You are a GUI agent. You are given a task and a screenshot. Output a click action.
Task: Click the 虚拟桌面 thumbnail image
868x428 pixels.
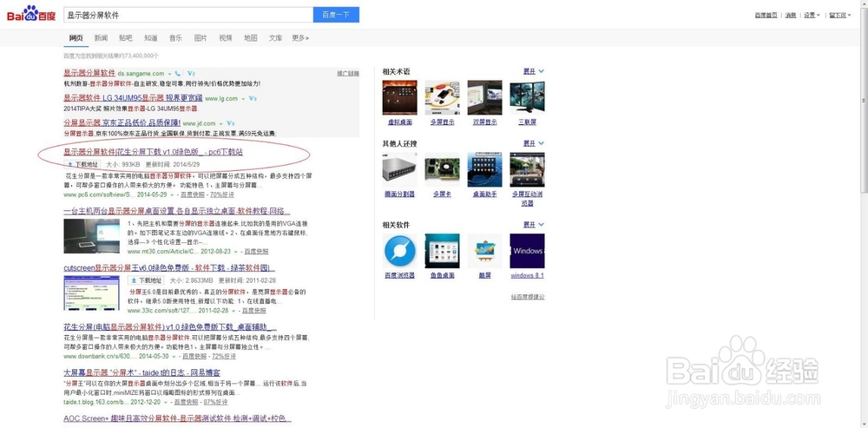click(x=399, y=97)
